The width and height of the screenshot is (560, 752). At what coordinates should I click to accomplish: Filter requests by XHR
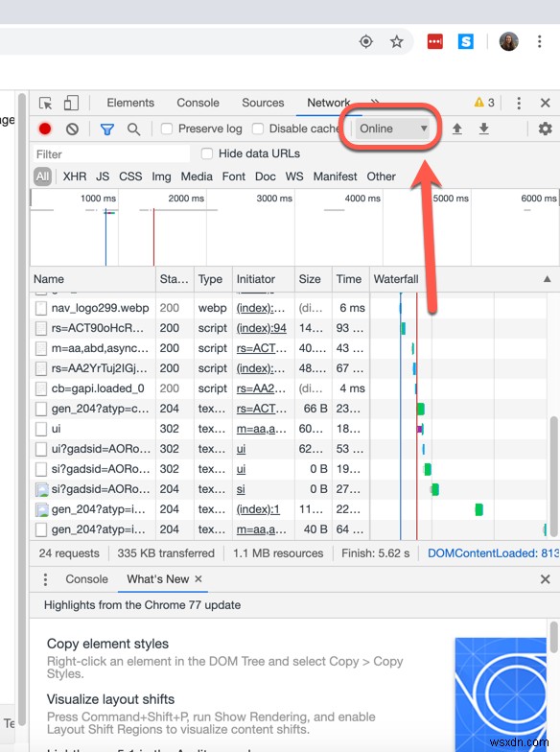click(75, 176)
